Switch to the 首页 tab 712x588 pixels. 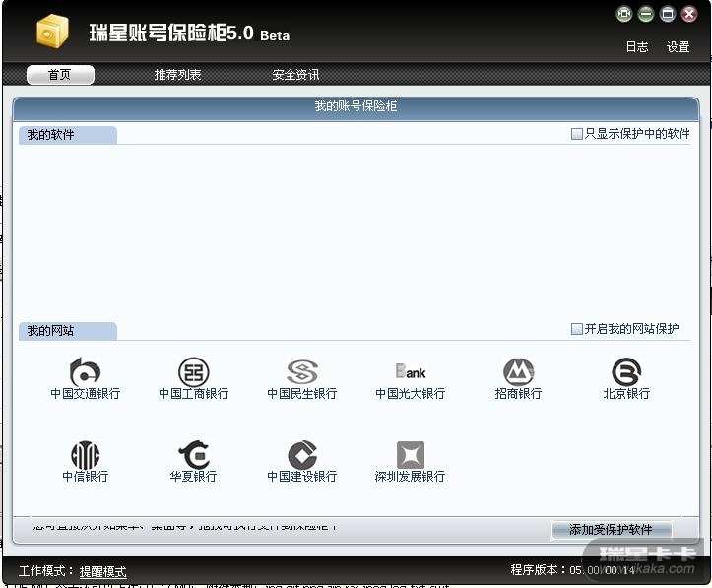pyautogui.click(x=60, y=75)
